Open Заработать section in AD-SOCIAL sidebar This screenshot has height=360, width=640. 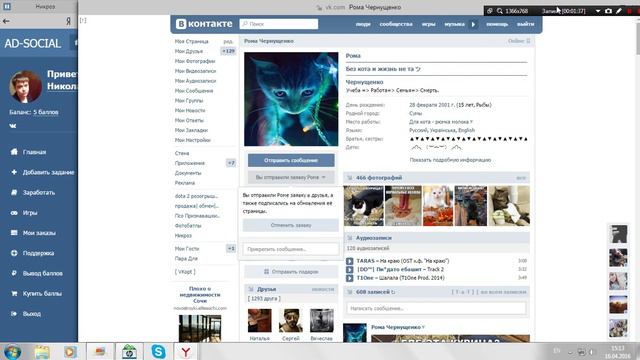39,192
